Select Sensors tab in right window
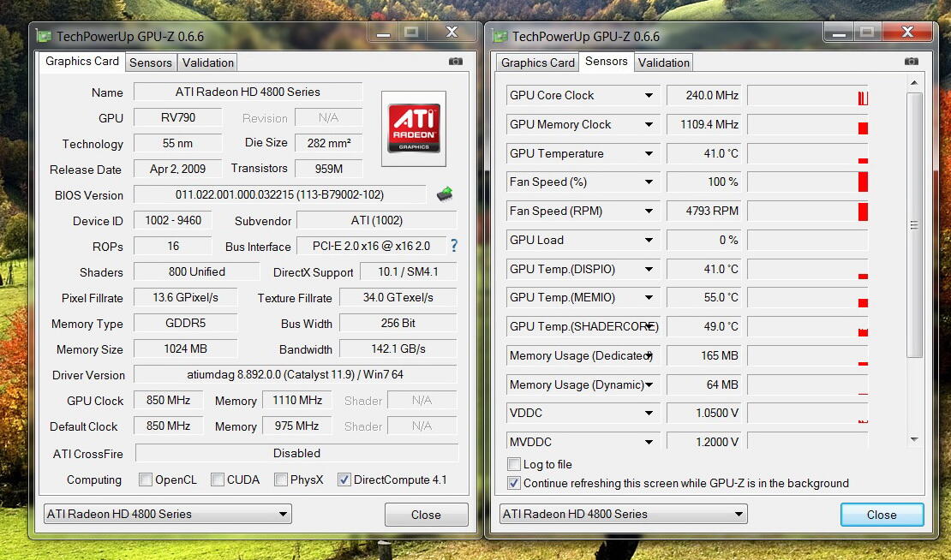 coord(606,61)
